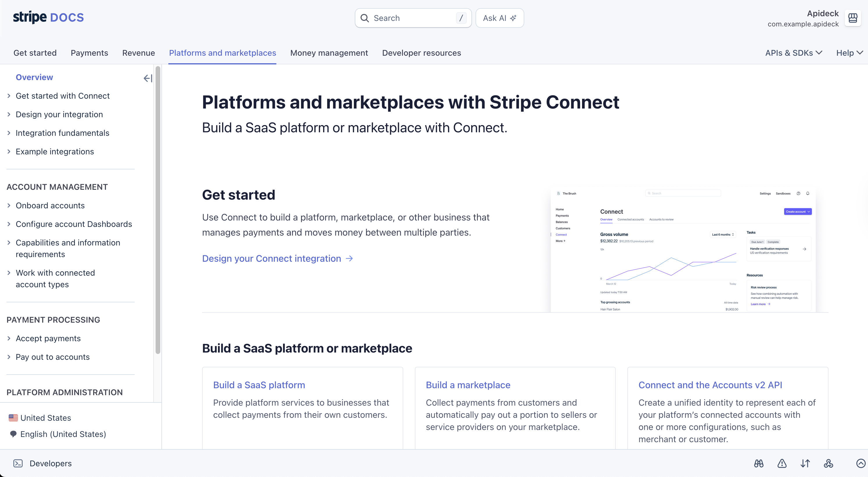The width and height of the screenshot is (868, 477).
Task: Report an issue via the warning triangle icon
Action: [782, 464]
